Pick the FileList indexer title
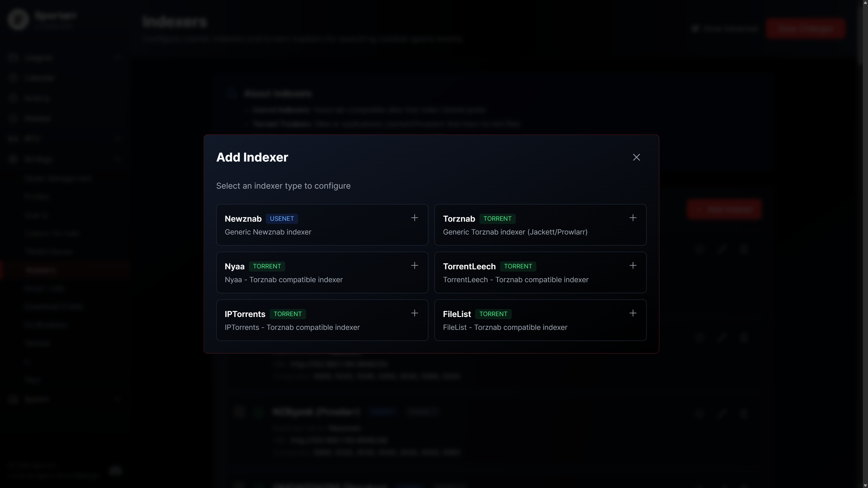Viewport: 868px width, 488px height. coord(457,314)
